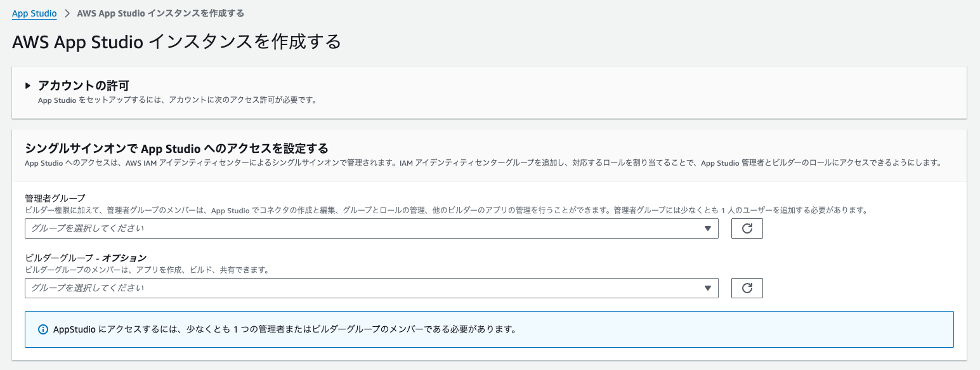Click the シングルサインオンで App Studio へのアクセスを設定する heading
This screenshot has width=980, height=370.
pos(176,149)
